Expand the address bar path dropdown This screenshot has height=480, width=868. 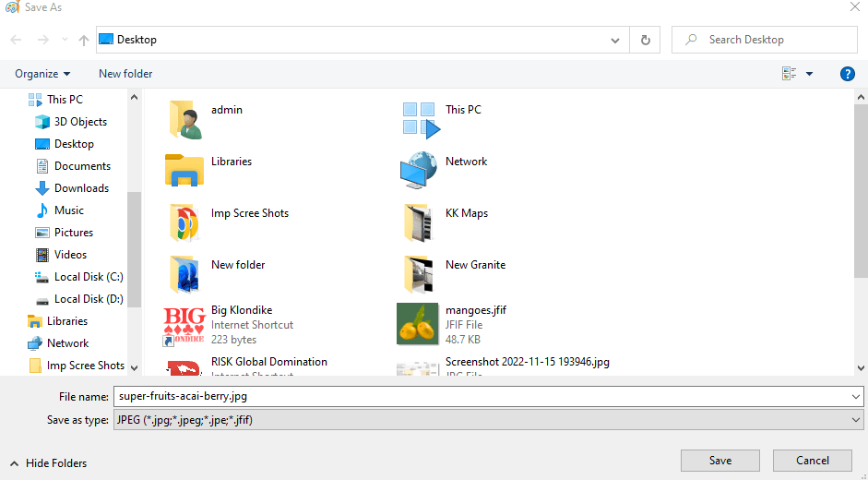coord(614,40)
